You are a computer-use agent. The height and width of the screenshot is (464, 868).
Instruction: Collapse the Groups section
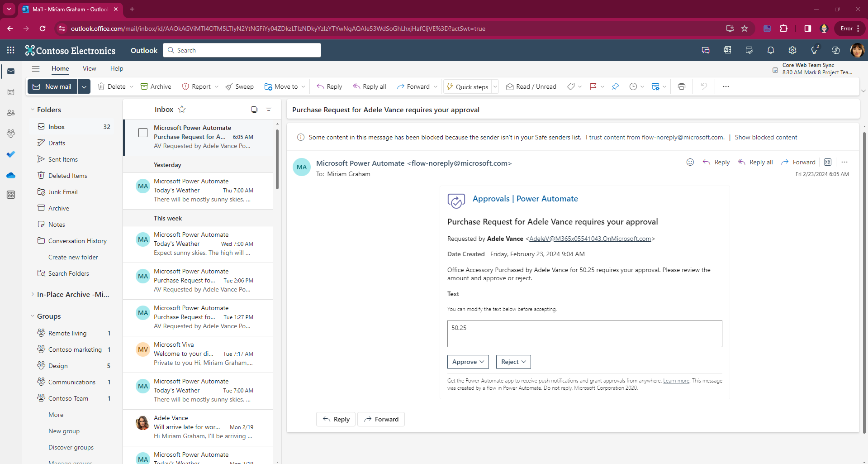point(33,316)
